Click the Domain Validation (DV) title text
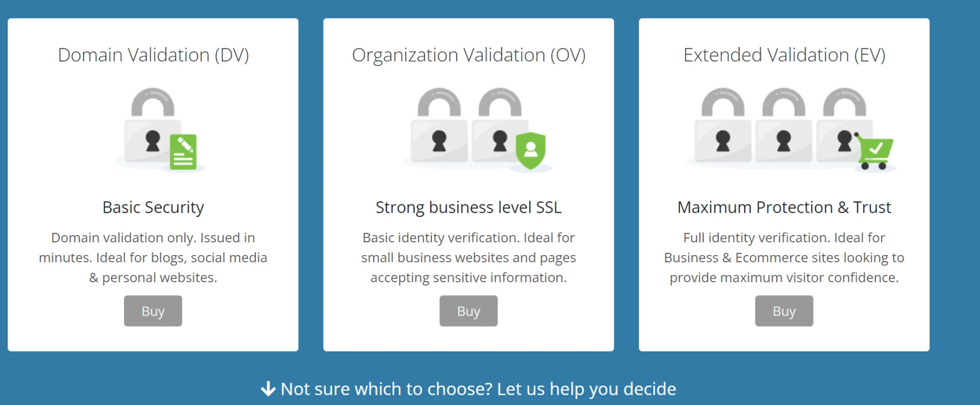The image size is (980, 405). tap(154, 55)
